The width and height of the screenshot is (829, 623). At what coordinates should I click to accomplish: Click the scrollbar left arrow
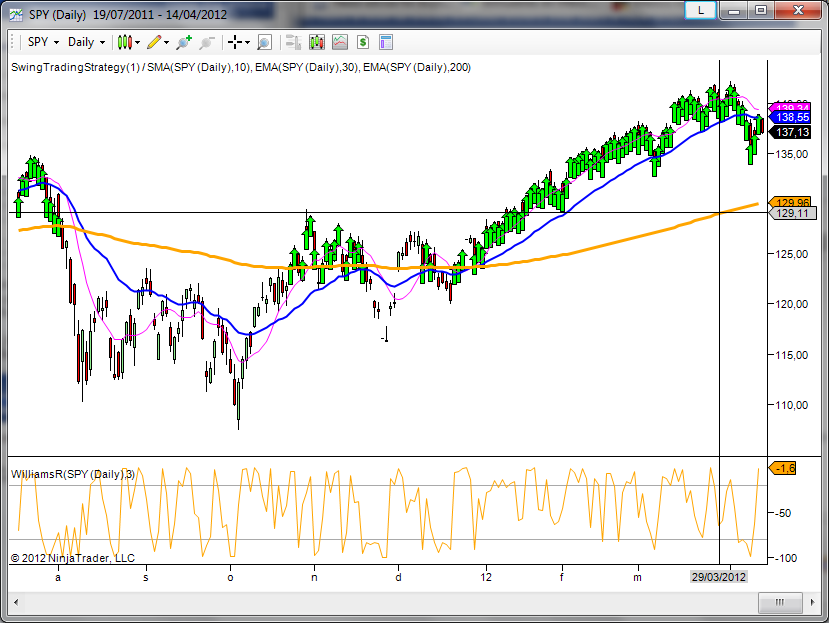[16, 602]
